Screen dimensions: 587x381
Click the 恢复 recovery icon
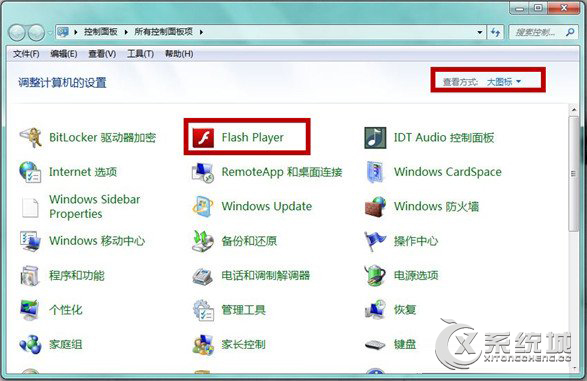coord(375,310)
